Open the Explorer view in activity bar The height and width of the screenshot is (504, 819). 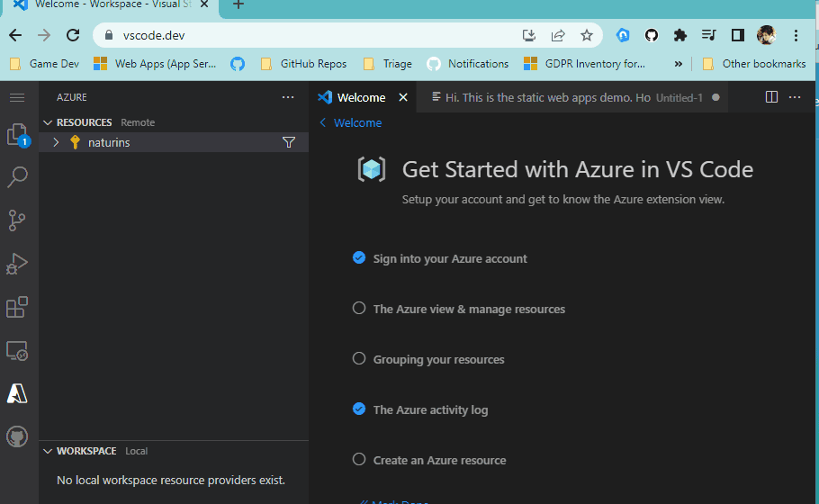(17, 135)
